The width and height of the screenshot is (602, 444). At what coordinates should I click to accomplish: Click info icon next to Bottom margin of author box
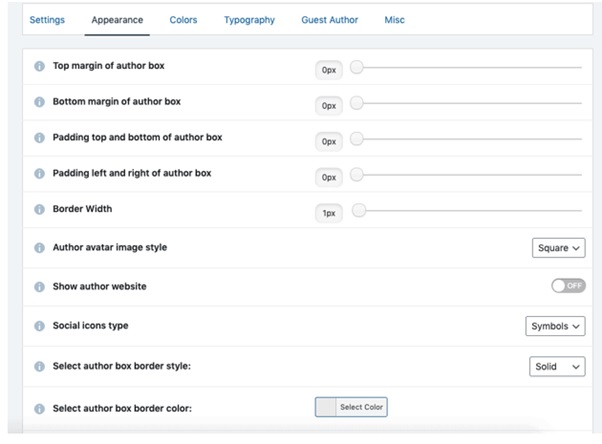[x=40, y=102]
